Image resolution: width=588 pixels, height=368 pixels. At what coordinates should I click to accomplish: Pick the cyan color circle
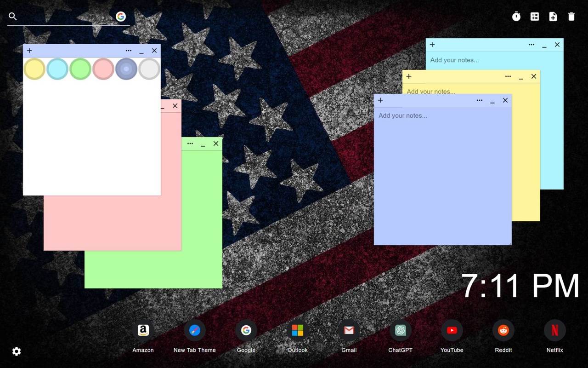57,69
